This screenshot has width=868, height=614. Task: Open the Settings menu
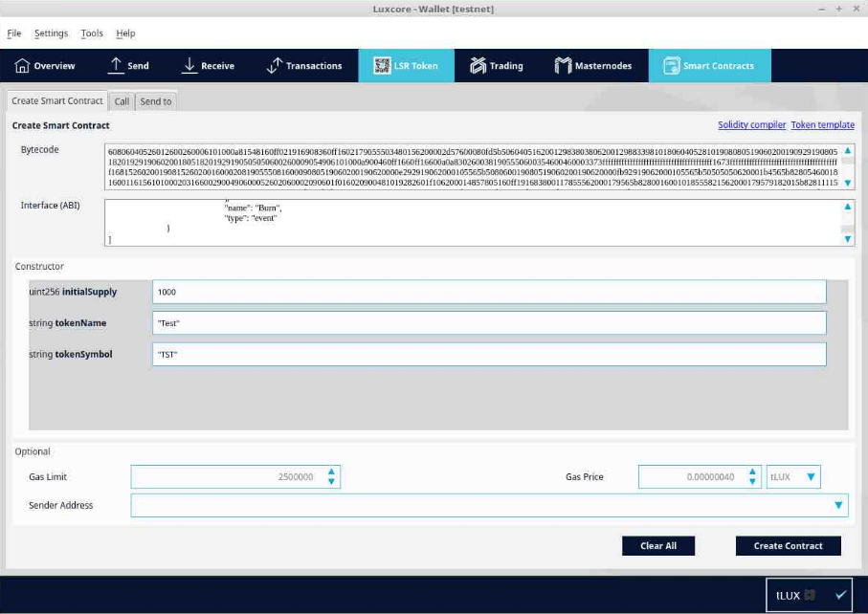pyautogui.click(x=51, y=33)
